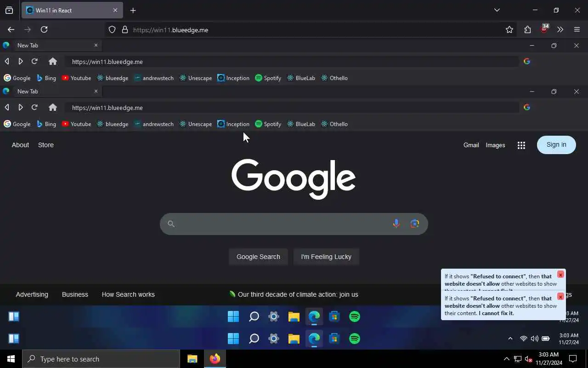Open the Windows notification center icon
Viewport: 588px width, 368px height.
click(x=573, y=359)
